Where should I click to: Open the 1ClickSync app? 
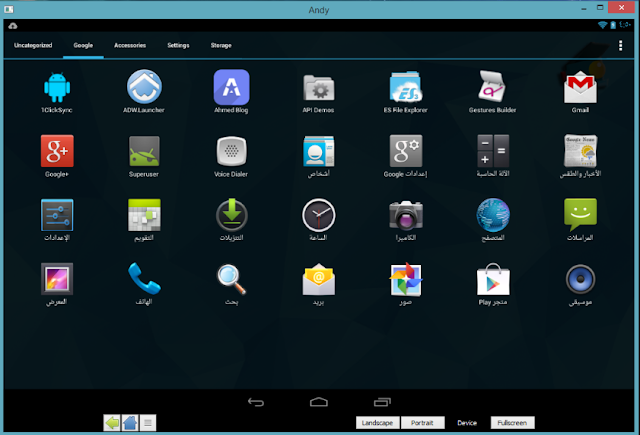tap(57, 87)
